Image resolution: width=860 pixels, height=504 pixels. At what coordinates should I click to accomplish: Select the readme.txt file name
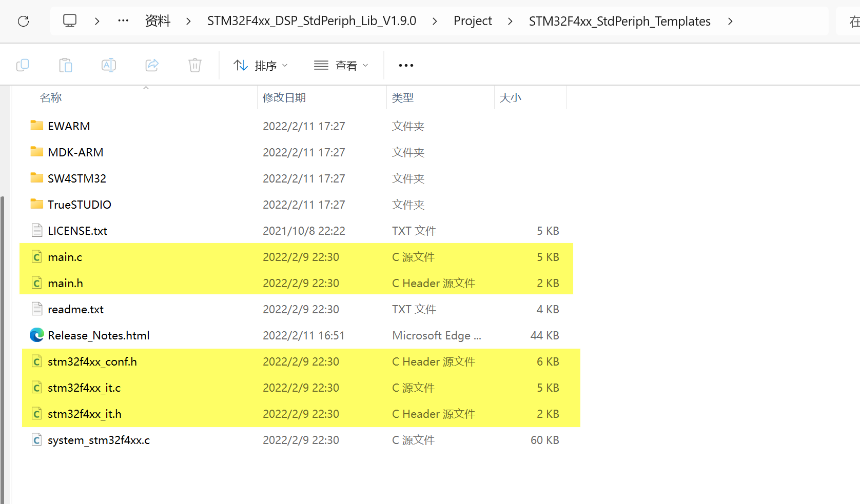point(75,309)
